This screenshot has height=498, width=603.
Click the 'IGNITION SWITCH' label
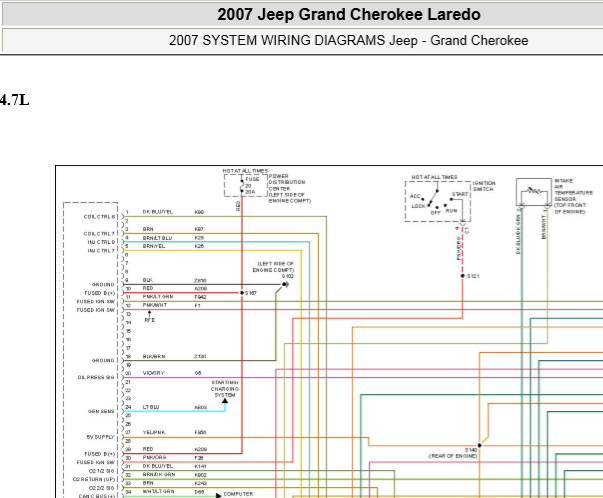pos(484,186)
